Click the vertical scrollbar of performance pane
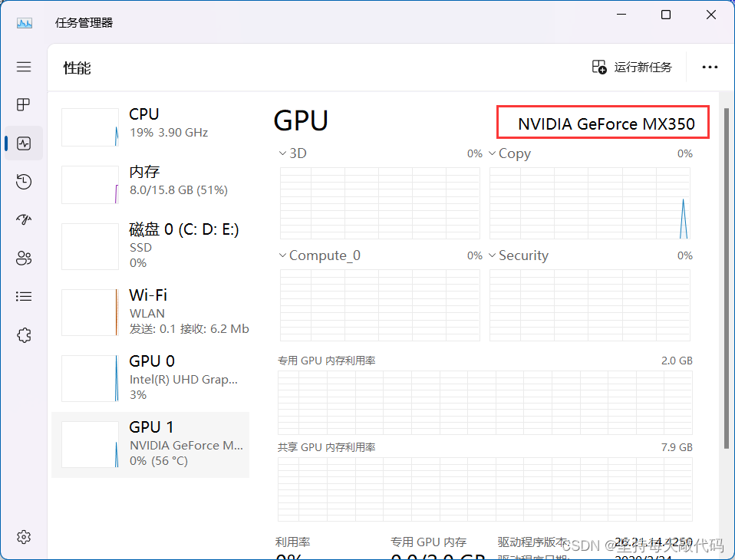Viewport: 735px width, 560px height. click(x=726, y=278)
